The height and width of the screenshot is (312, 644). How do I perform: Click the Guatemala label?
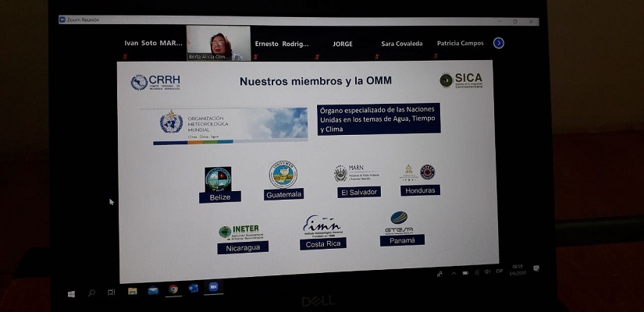click(284, 194)
